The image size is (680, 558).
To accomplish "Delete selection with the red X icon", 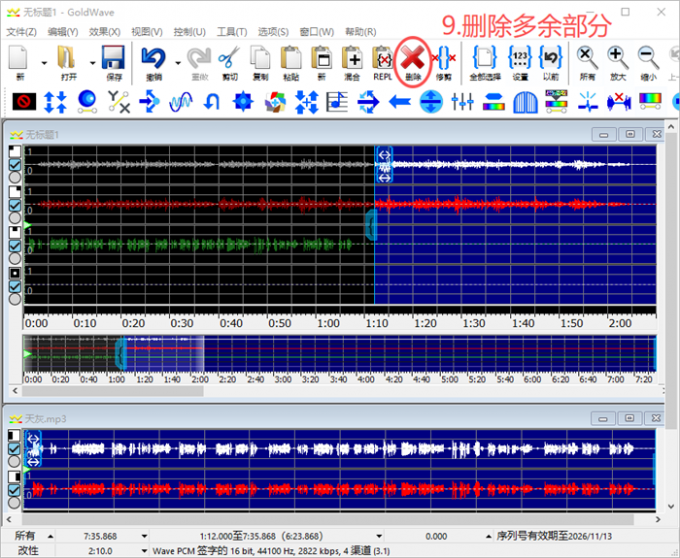I will [412, 58].
